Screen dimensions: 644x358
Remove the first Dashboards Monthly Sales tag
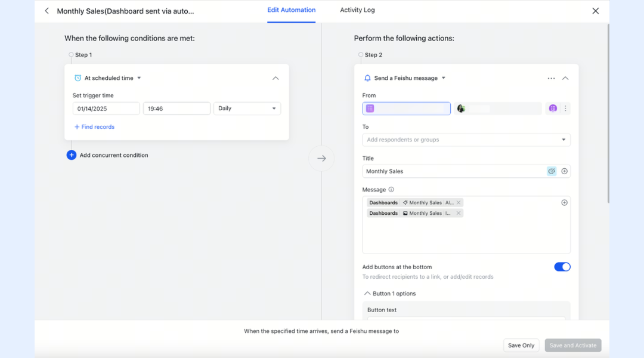tap(459, 203)
